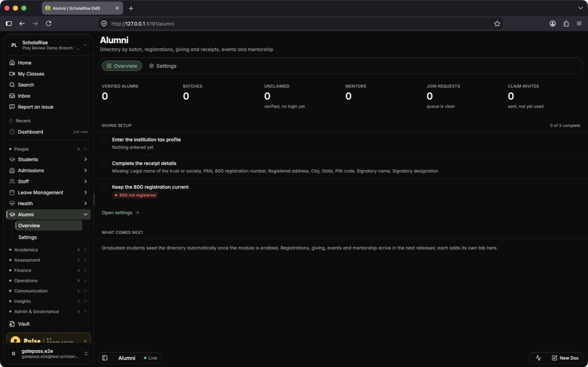Open Health heart icon
This screenshot has width=588, height=367.
(x=12, y=203)
